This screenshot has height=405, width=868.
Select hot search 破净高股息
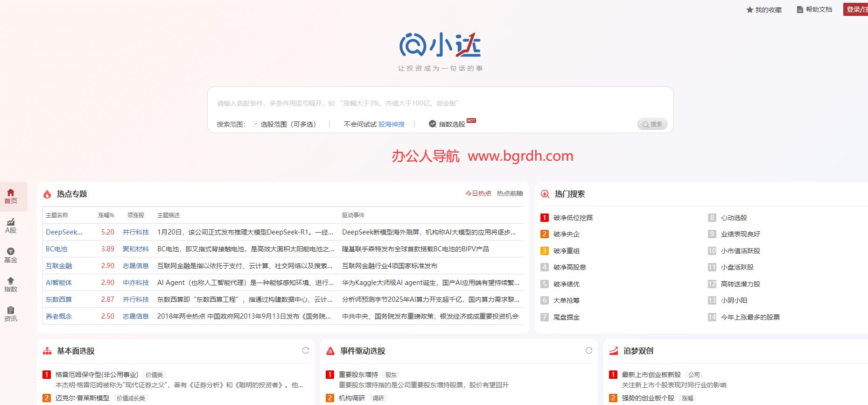[570, 267]
